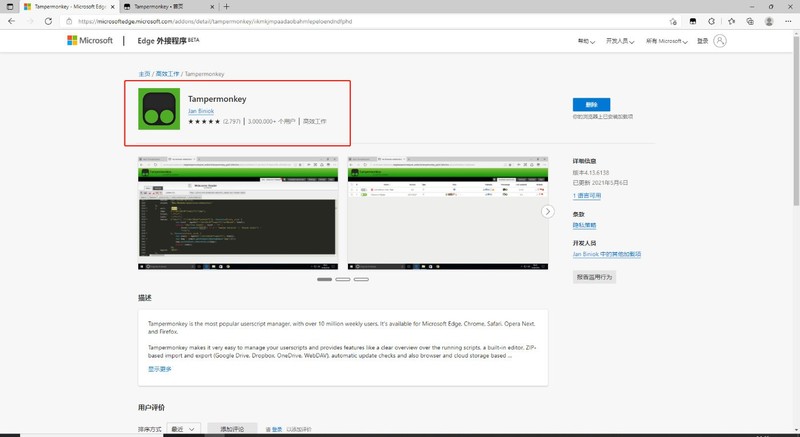Expand description with 显示更多 link

click(160, 369)
